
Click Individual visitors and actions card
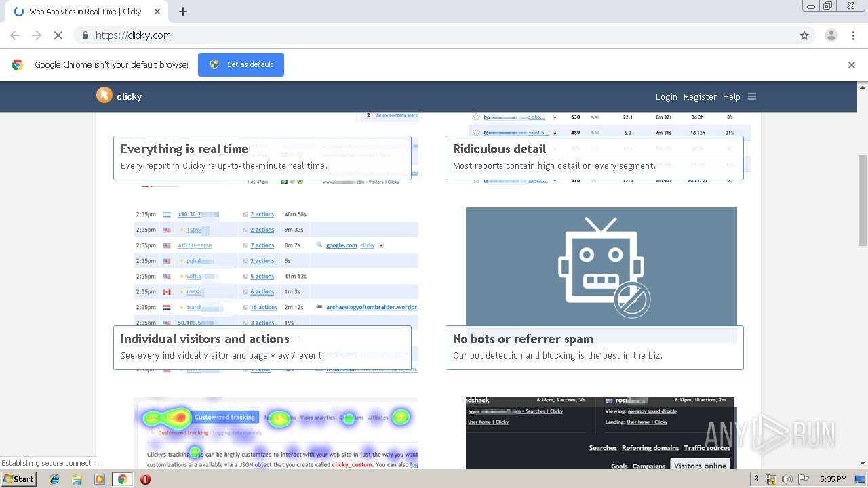262,348
